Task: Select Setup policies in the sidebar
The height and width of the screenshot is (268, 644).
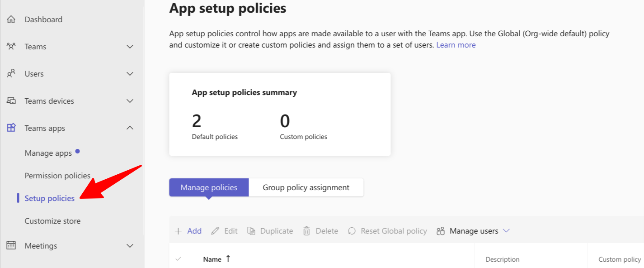Action: point(50,198)
